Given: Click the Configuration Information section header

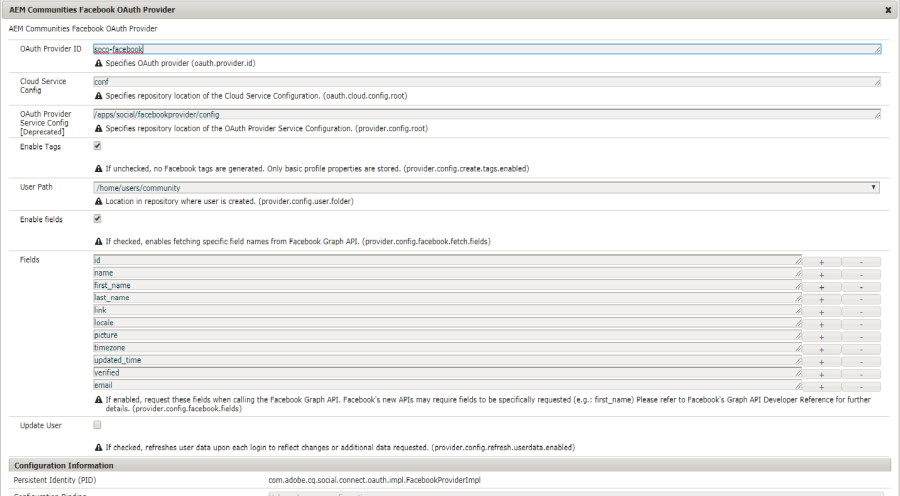Looking at the screenshot, I should [450, 465].
